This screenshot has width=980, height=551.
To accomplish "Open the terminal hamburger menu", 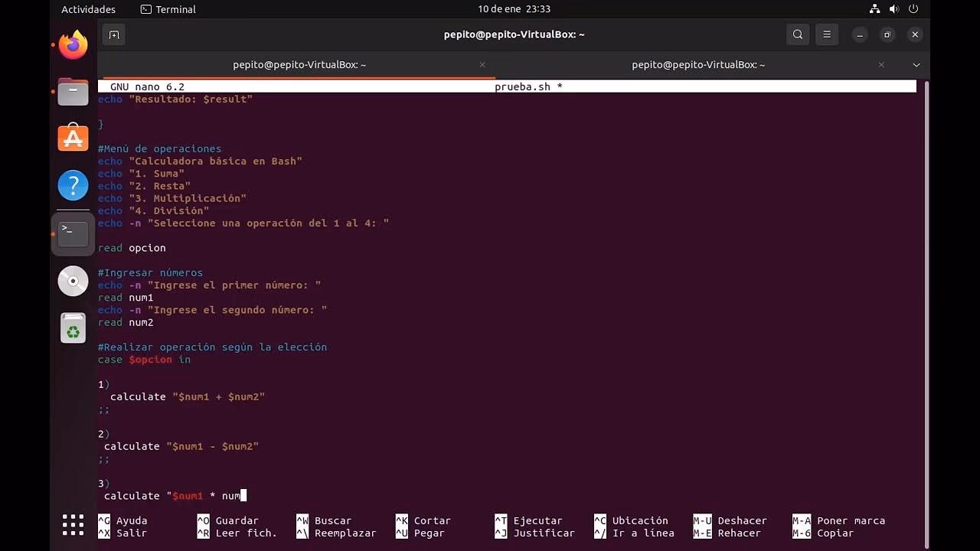I will [x=827, y=34].
